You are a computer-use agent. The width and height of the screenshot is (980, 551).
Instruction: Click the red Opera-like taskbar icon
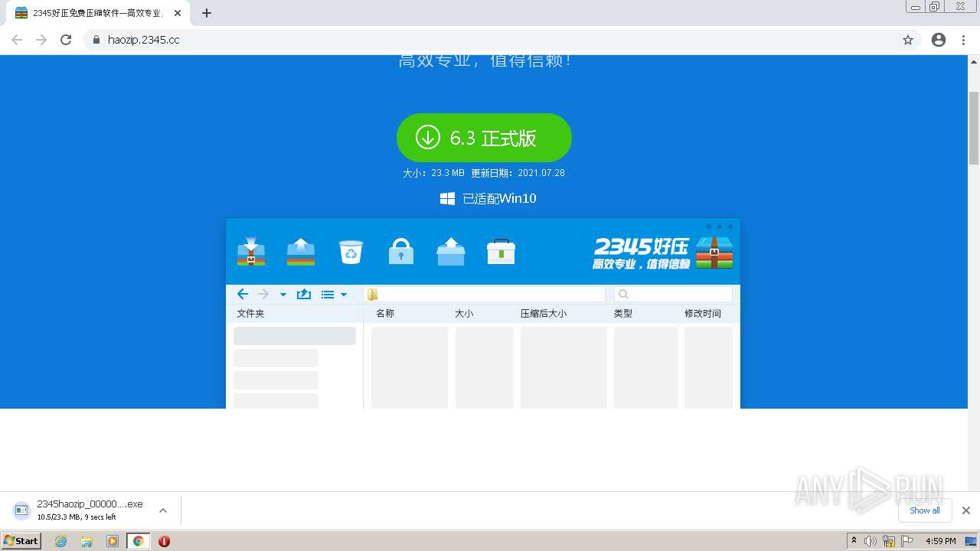click(x=164, y=541)
